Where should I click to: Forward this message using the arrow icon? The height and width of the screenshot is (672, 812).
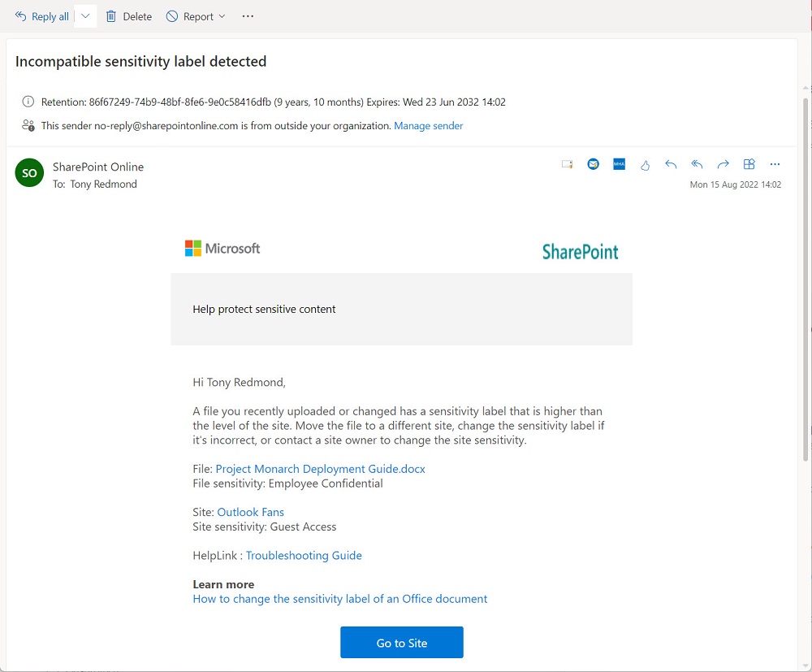click(x=723, y=165)
